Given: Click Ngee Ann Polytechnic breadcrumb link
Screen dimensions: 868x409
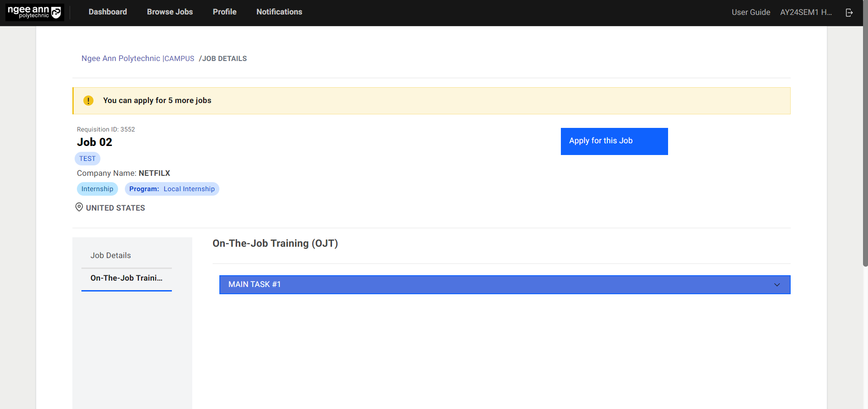Looking at the screenshot, I should [x=121, y=59].
